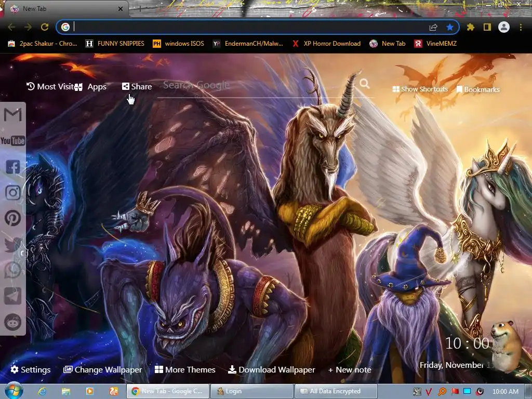
Task: Open Facebook from the left sidebar
Action: 13,167
